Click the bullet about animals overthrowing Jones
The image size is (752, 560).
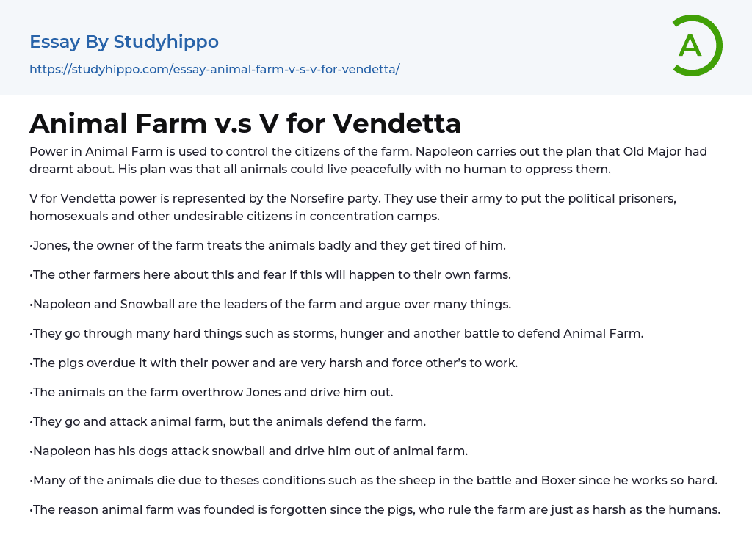[x=211, y=392]
